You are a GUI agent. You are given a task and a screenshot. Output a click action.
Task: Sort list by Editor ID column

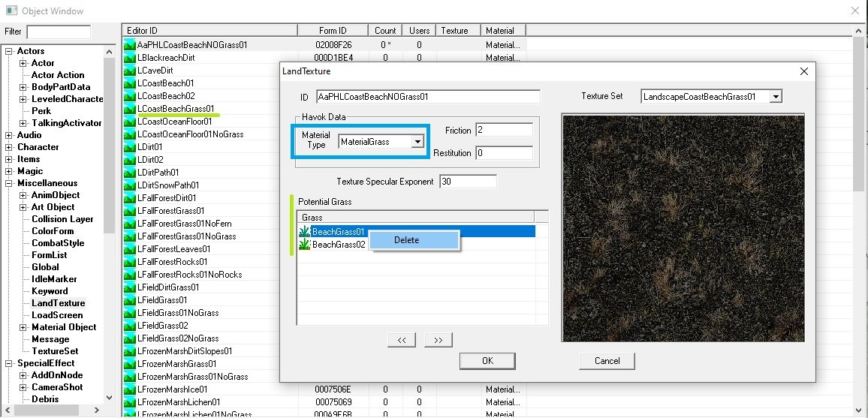(209, 31)
